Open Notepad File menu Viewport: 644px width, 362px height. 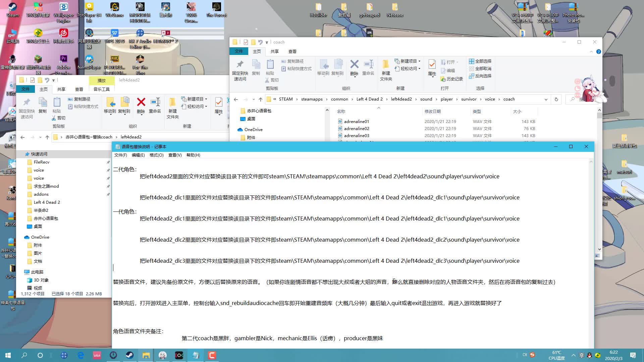pos(120,155)
